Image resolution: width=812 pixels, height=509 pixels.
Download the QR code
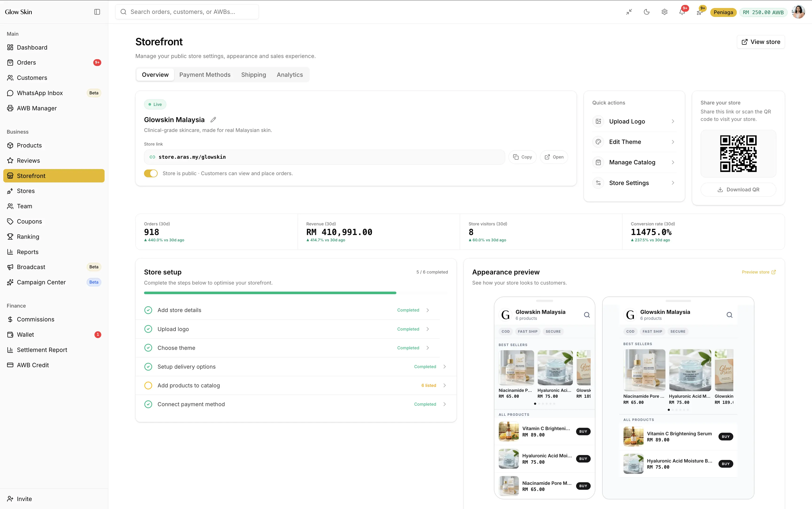738,189
